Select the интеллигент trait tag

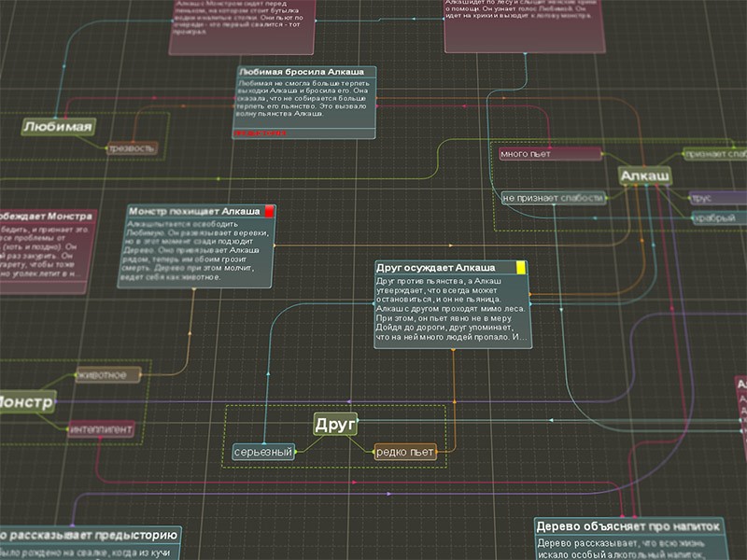pyautogui.click(x=101, y=429)
